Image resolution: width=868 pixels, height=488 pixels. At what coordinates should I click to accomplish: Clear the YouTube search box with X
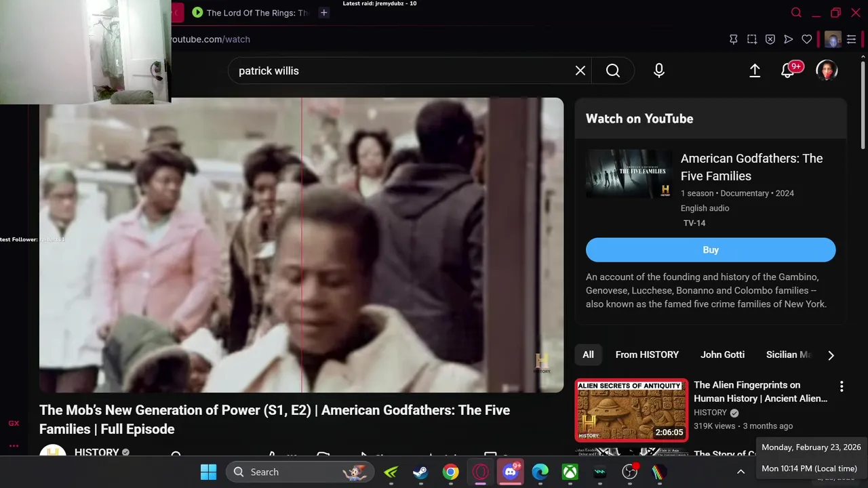coord(580,70)
